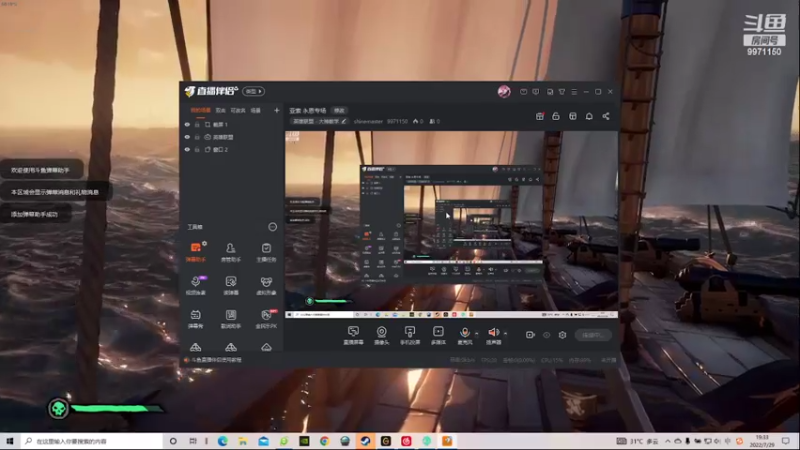Image resolution: width=800 pixels, height=450 pixels.
Task: Open the companion tutorial link in status bar
Action: click(x=216, y=360)
